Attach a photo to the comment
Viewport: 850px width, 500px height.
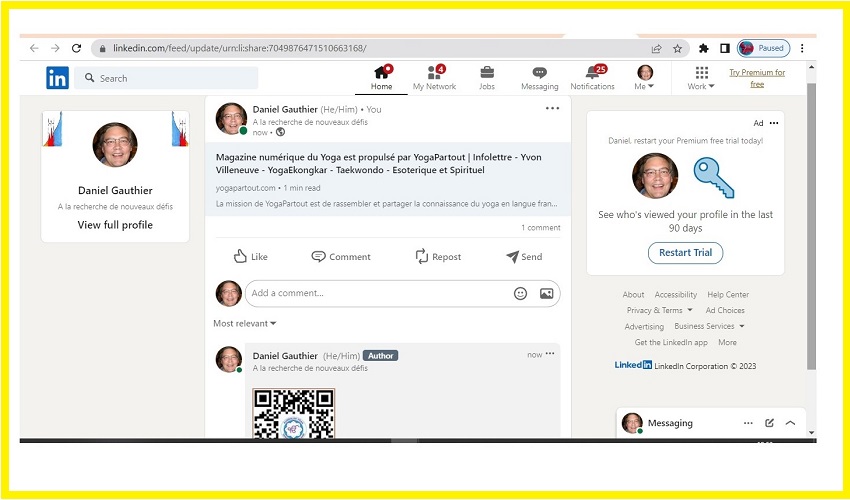546,293
